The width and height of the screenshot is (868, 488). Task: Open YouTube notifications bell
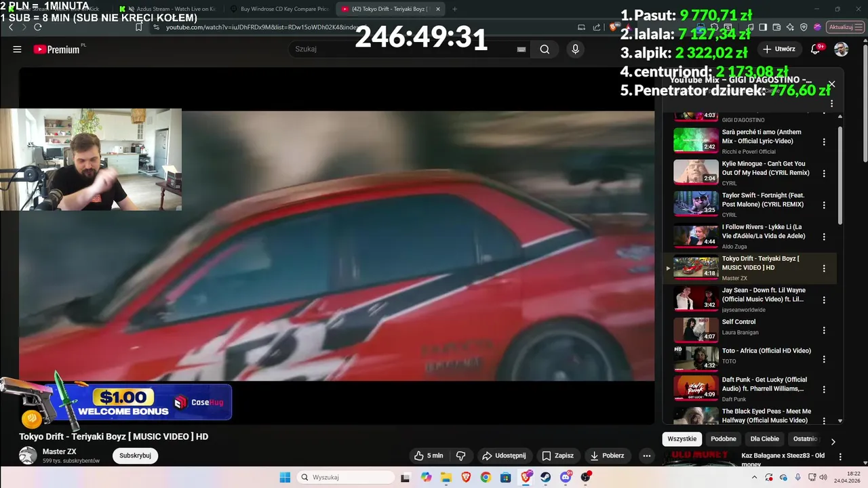(816, 49)
